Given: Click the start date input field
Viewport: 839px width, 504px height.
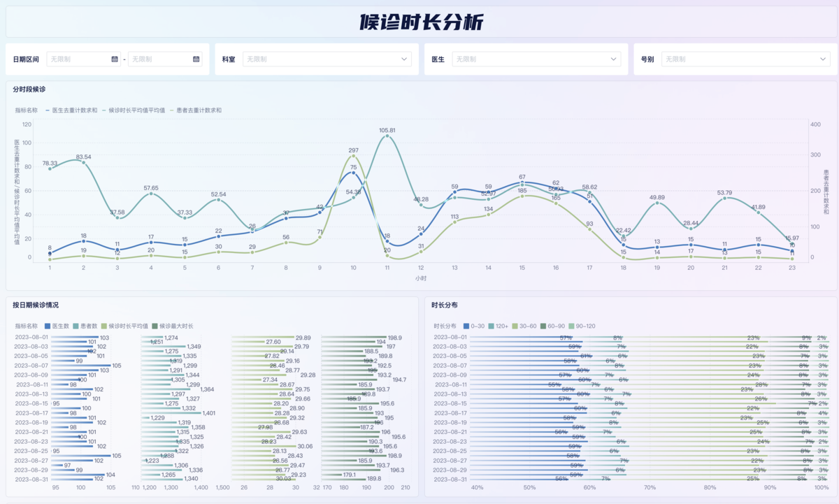Looking at the screenshot, I should (x=84, y=59).
